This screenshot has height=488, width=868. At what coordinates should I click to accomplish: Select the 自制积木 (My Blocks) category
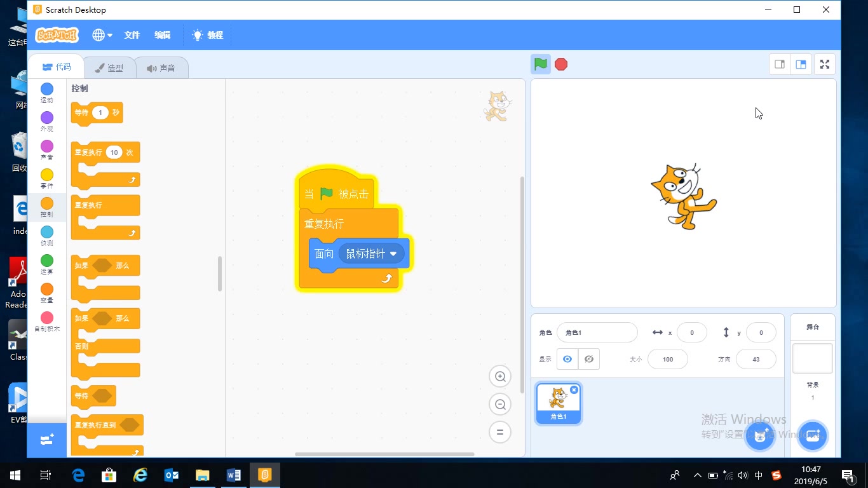(x=46, y=322)
